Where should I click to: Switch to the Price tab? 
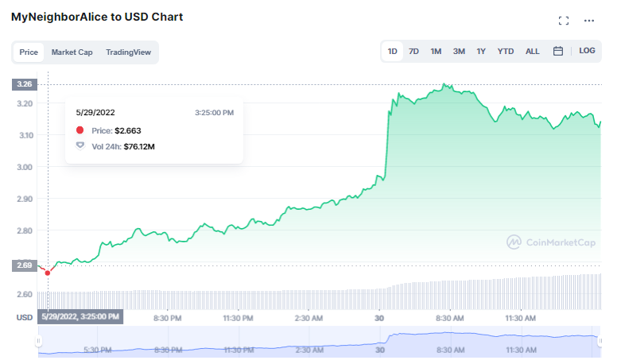(x=29, y=52)
